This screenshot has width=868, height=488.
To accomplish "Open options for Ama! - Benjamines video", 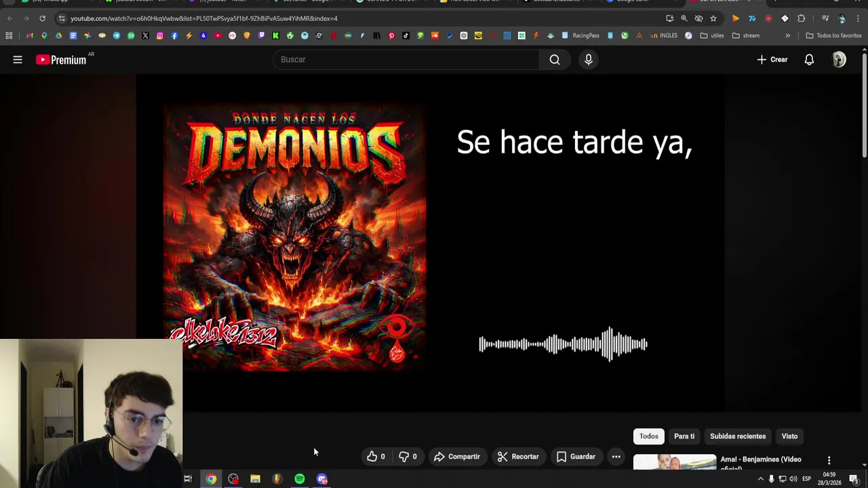I will 829,460.
